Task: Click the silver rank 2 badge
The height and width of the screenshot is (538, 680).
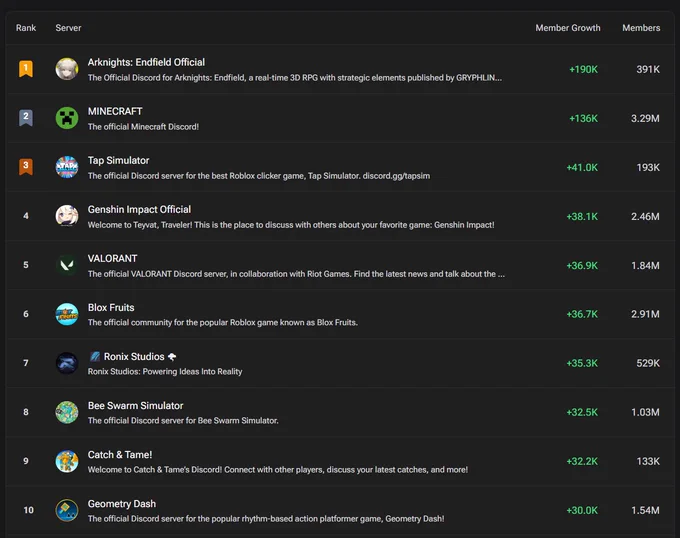Action: click(26, 118)
